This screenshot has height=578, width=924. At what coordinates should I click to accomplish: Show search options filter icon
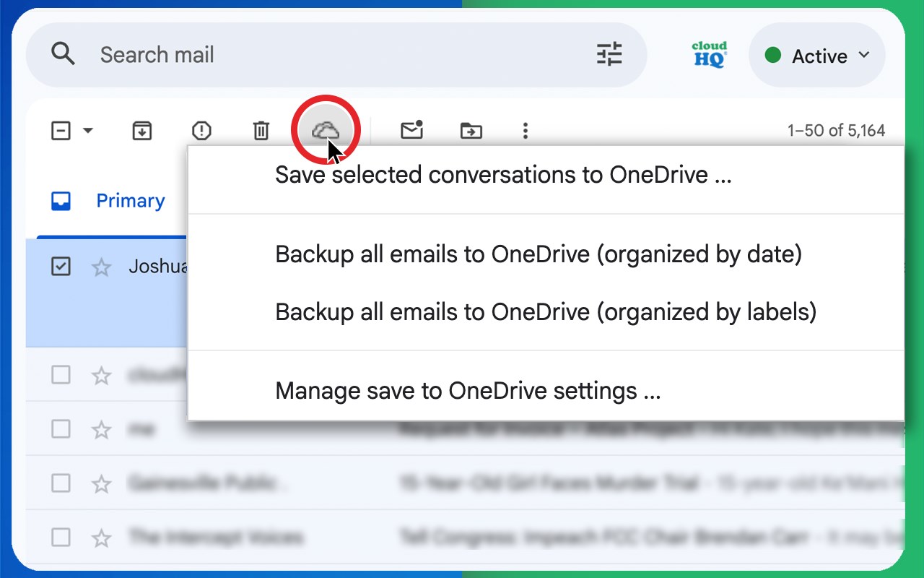point(609,54)
